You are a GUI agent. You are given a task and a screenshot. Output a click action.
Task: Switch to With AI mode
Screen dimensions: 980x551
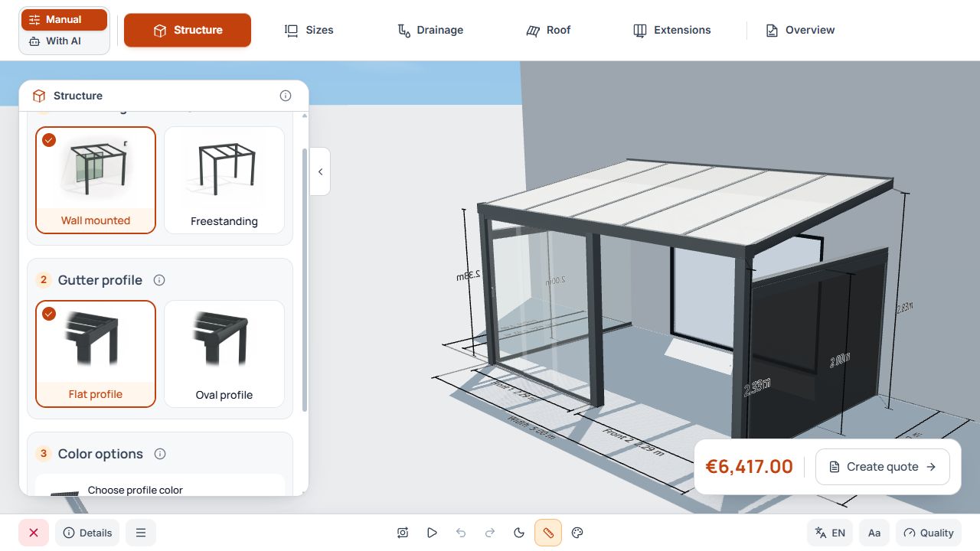click(64, 41)
